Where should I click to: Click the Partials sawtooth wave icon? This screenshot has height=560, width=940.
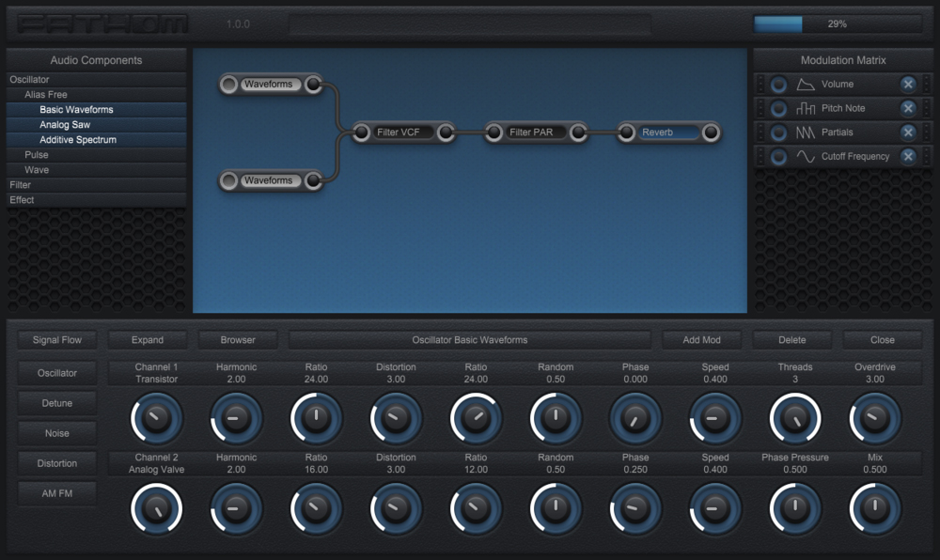click(806, 132)
